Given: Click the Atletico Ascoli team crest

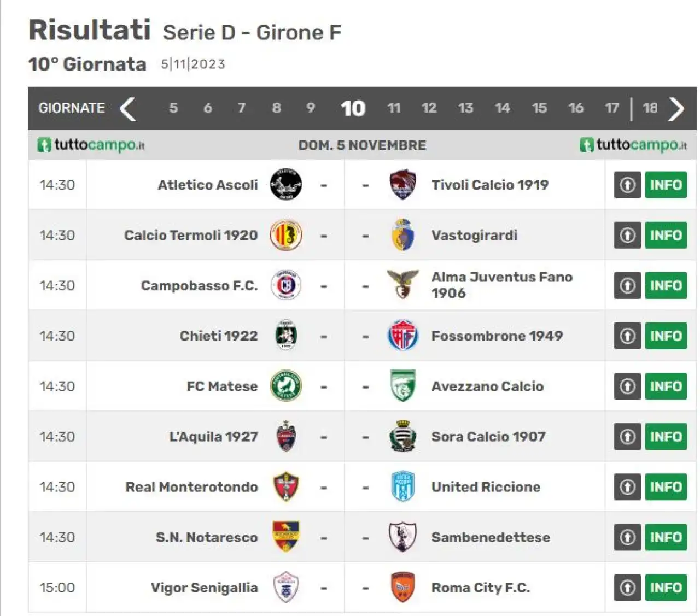Looking at the screenshot, I should (286, 185).
